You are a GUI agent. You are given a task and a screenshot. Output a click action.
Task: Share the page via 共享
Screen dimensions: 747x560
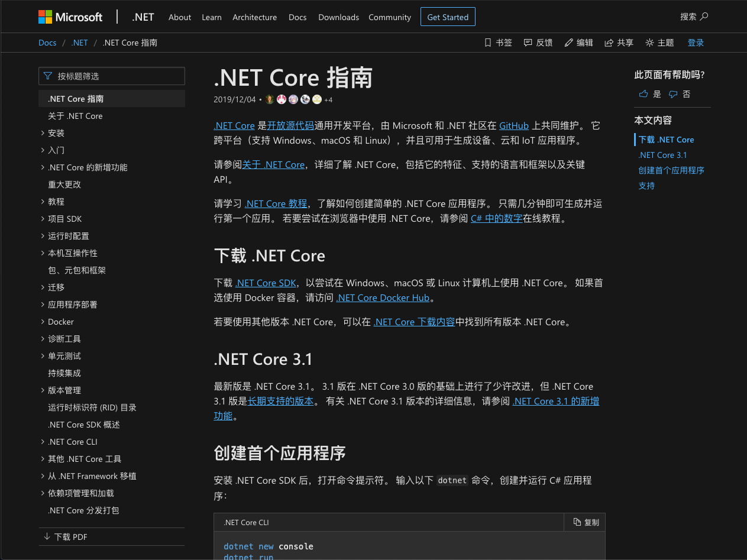pos(619,42)
